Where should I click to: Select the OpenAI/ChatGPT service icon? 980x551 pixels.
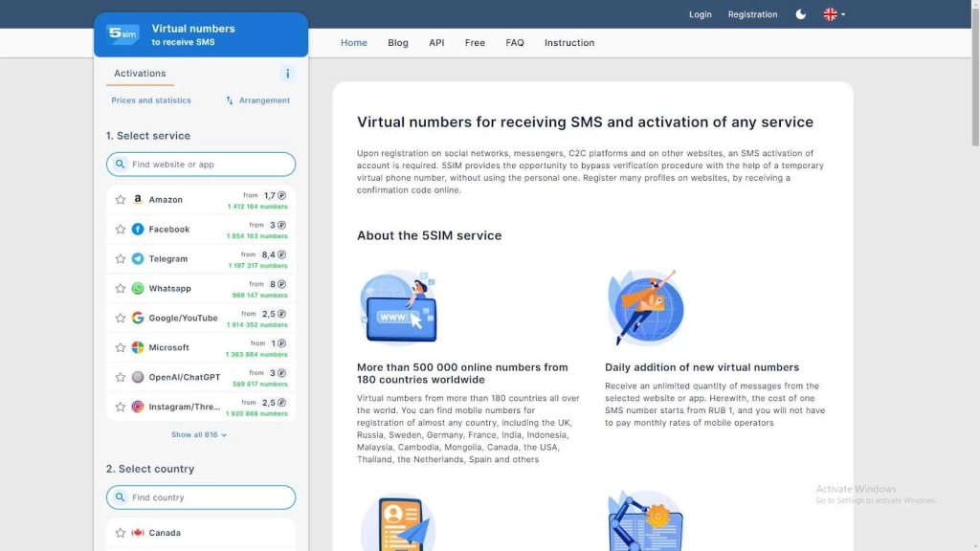138,377
